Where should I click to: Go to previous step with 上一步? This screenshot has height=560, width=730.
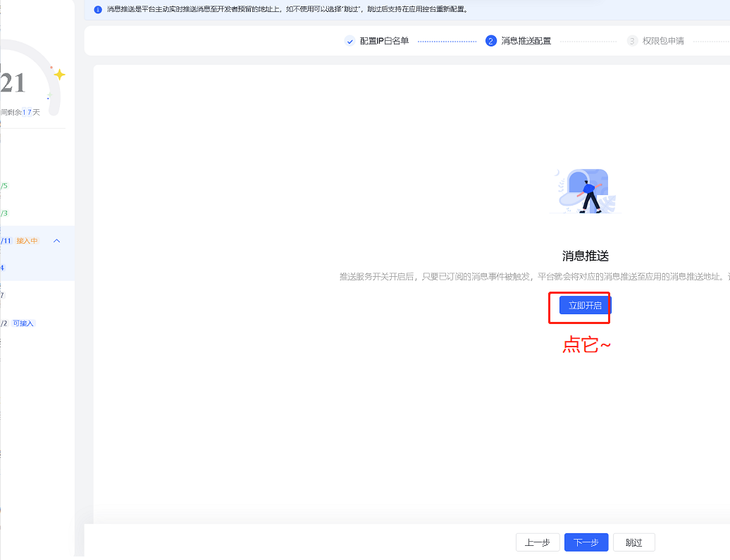[x=537, y=542]
